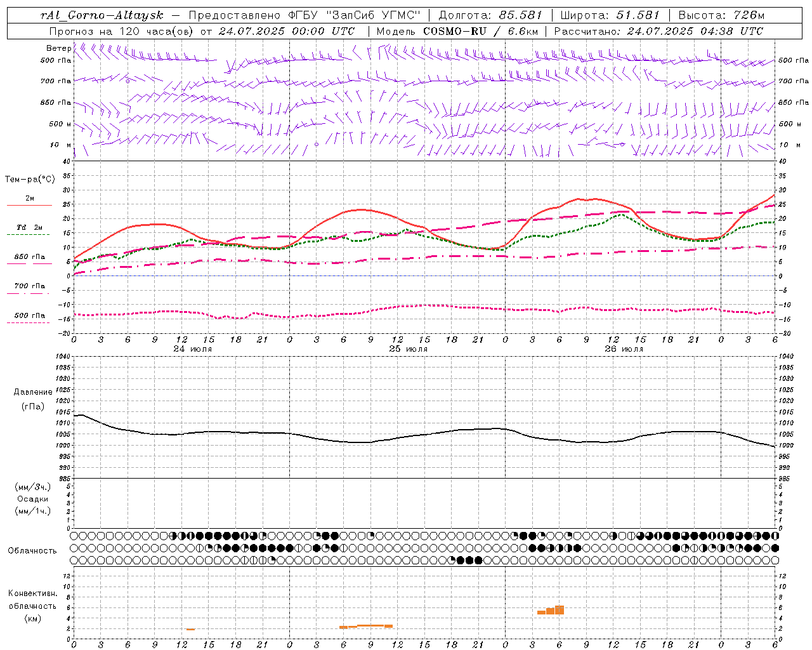812x650 pixels.
Task: Click the 2м temperature legend entry
Action: pos(30,199)
